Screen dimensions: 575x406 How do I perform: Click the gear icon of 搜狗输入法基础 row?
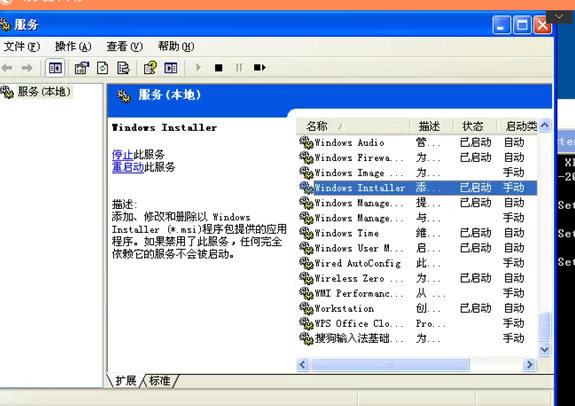tap(306, 338)
